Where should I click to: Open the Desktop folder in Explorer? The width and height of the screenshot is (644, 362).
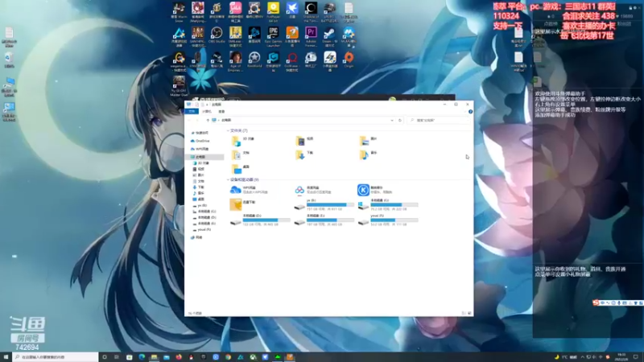pyautogui.click(x=241, y=168)
